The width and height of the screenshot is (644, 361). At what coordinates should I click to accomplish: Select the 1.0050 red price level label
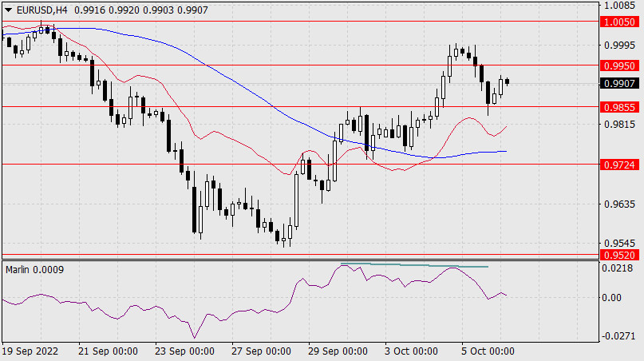coord(620,24)
